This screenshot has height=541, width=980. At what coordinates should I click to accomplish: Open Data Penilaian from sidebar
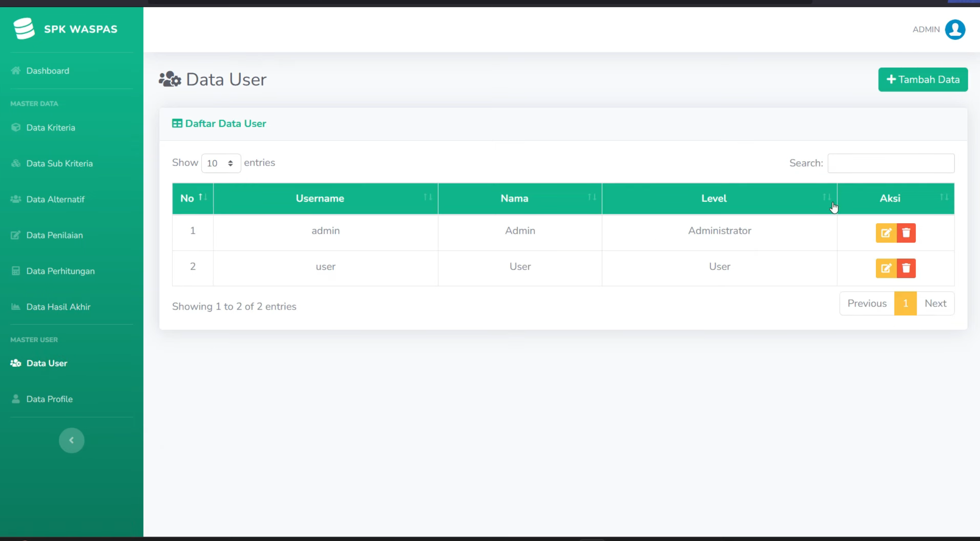[55, 235]
